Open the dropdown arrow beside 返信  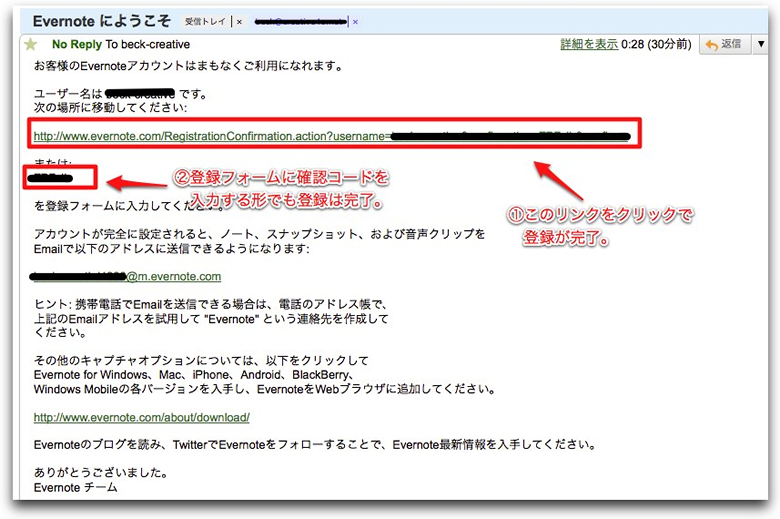761,45
